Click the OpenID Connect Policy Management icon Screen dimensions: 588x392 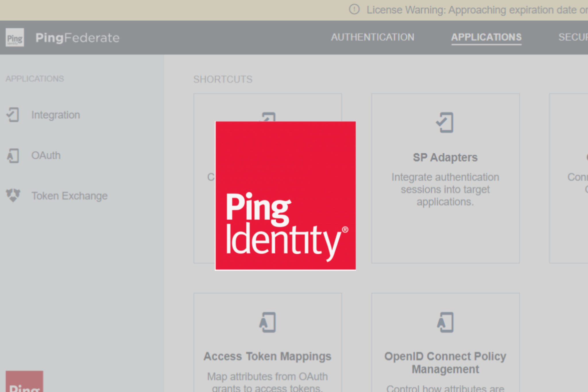point(445,322)
